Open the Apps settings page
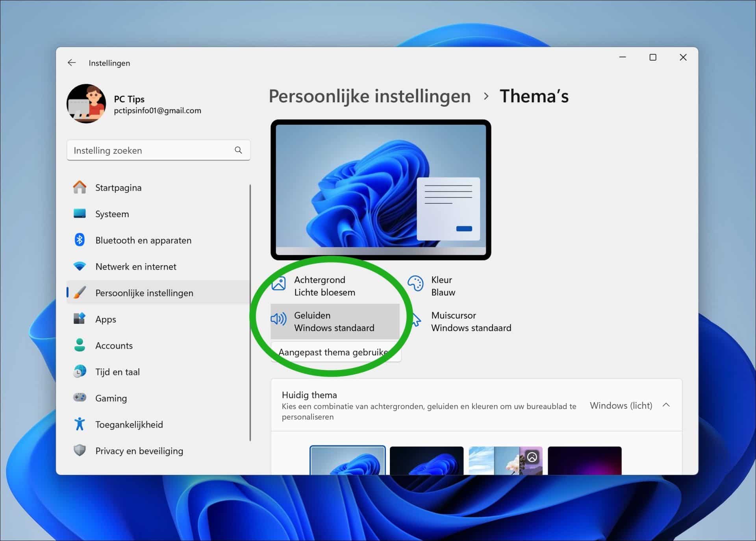Image resolution: width=756 pixels, height=541 pixels. (158, 319)
